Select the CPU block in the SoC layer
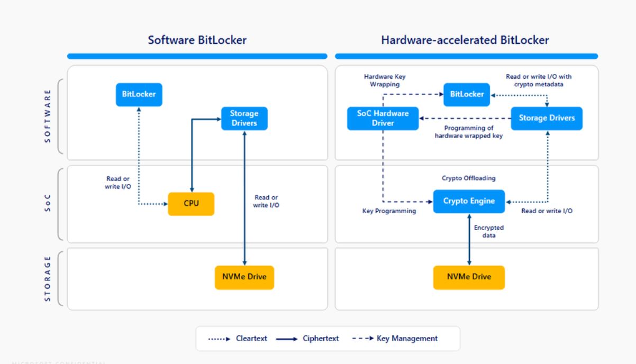 191,204
